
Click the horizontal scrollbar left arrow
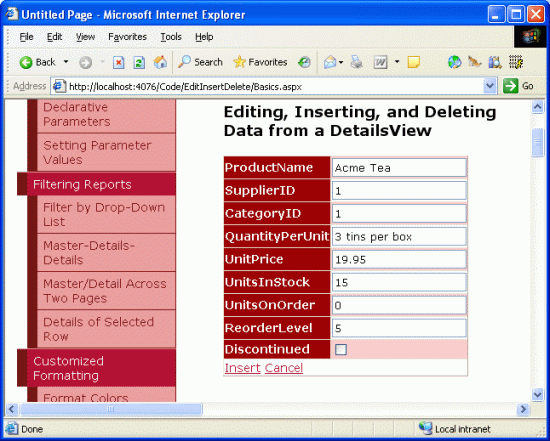pos(12,409)
